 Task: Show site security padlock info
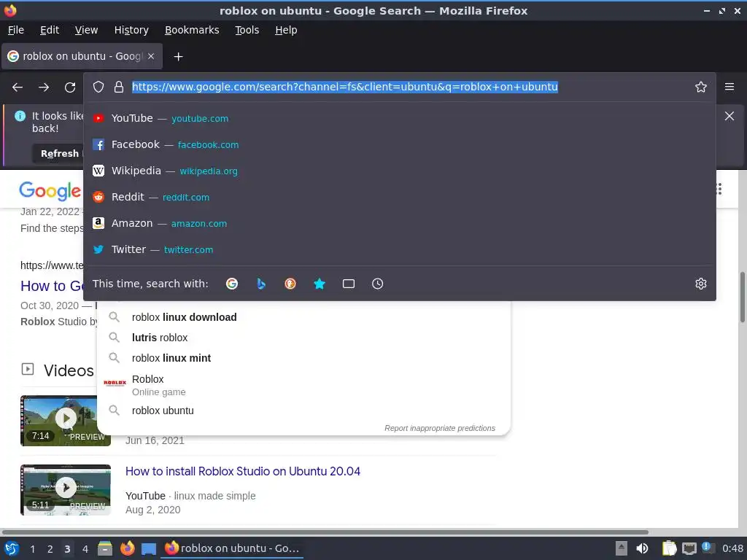[x=119, y=87]
